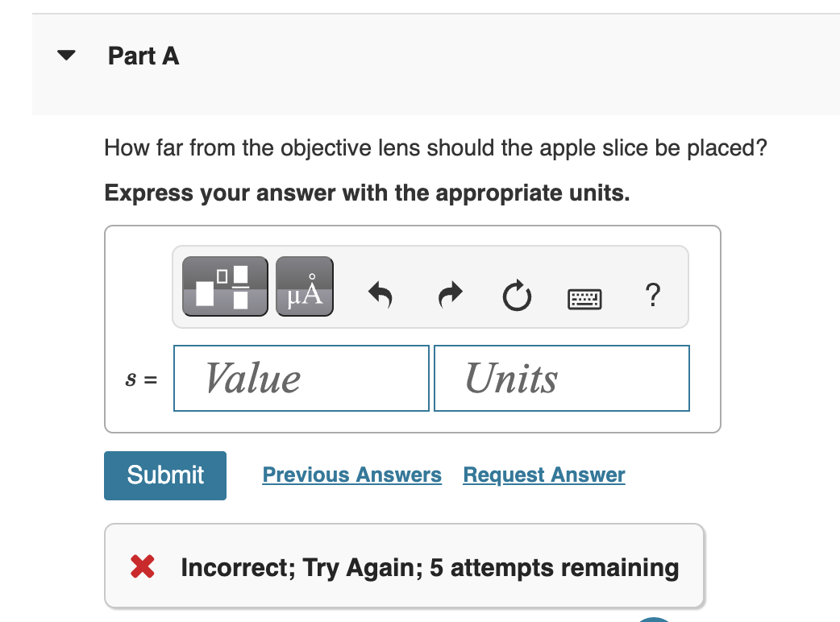Click Request Answer
The image size is (840, 622).
(x=543, y=475)
